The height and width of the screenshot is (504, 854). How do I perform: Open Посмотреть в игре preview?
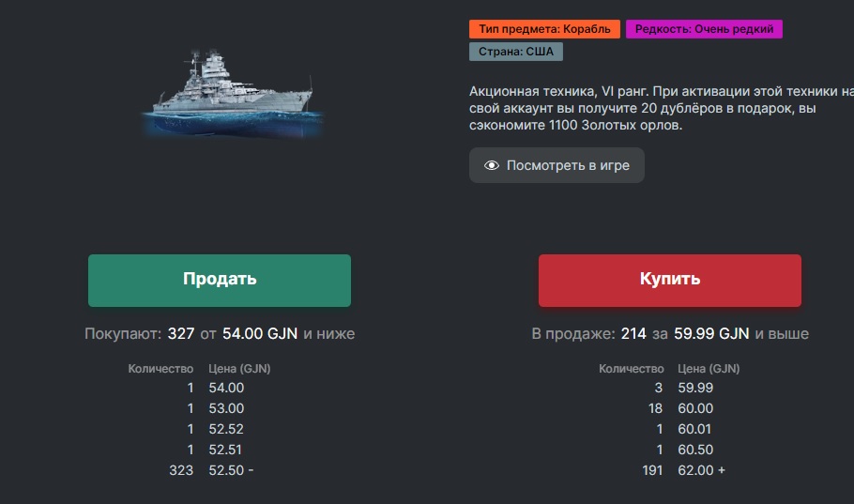pyautogui.click(x=557, y=165)
